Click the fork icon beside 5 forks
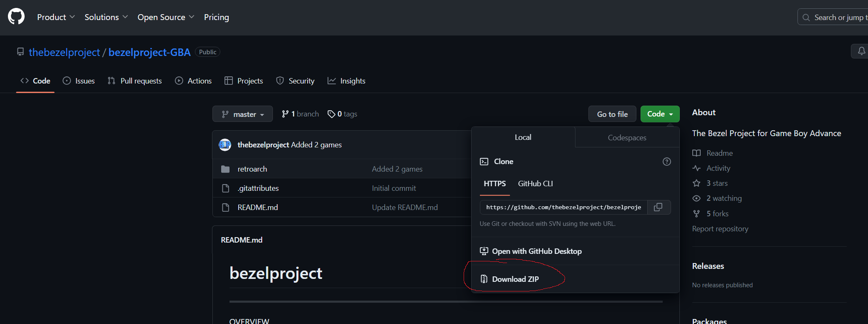 (696, 214)
